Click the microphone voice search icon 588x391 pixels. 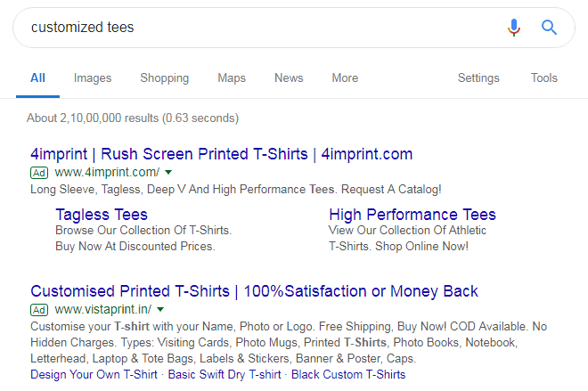tap(514, 28)
